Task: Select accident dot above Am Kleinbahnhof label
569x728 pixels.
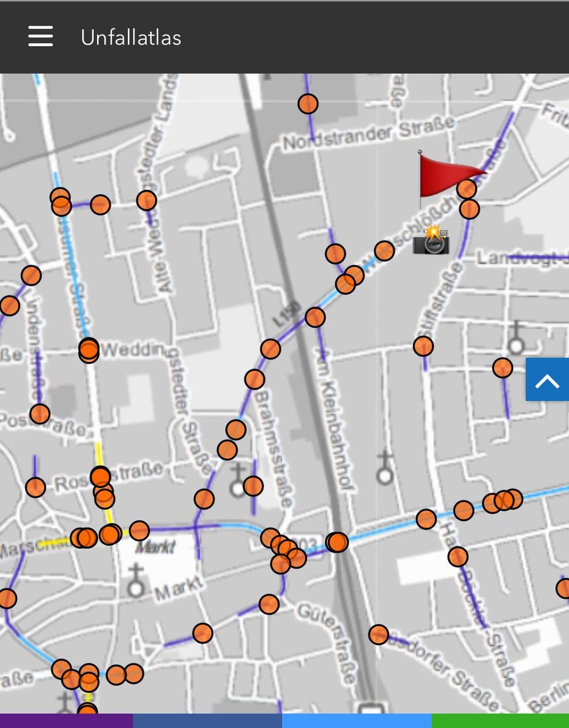Action: pyautogui.click(x=315, y=317)
